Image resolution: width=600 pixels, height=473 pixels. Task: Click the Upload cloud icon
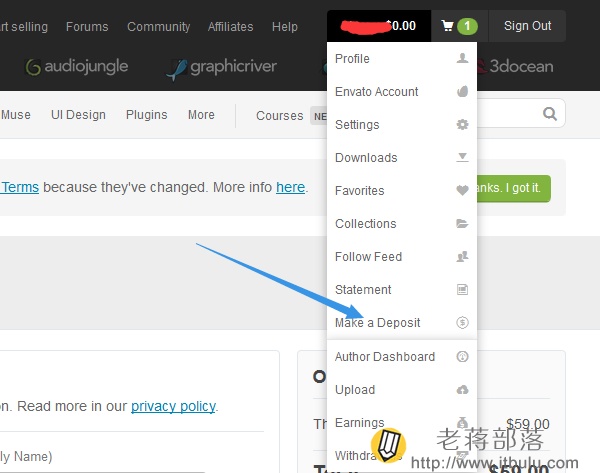point(462,390)
